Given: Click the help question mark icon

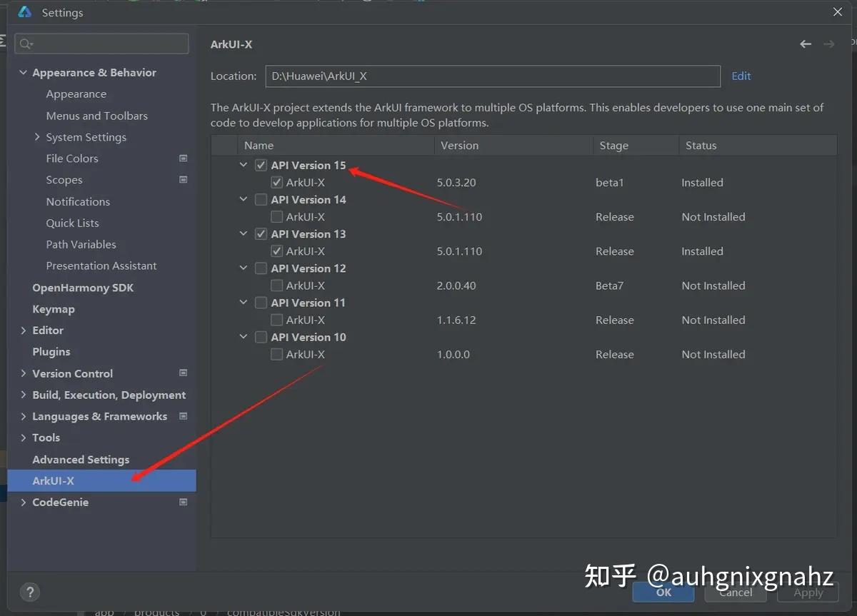Looking at the screenshot, I should pyautogui.click(x=29, y=592).
